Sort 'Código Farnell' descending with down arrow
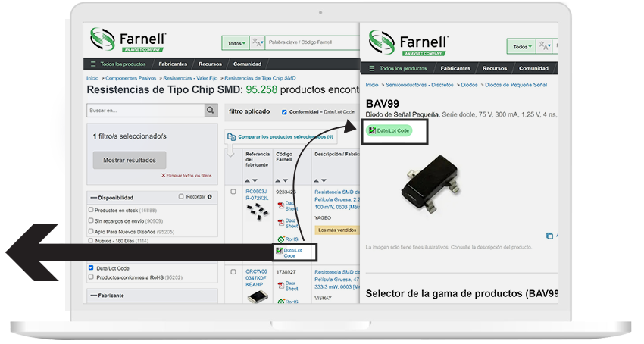The height and width of the screenshot is (344, 644). (286, 181)
